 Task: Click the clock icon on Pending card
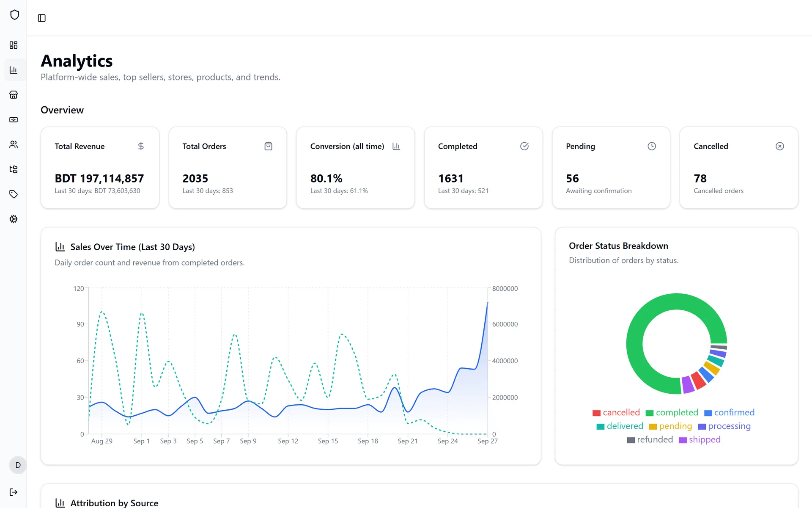652,146
